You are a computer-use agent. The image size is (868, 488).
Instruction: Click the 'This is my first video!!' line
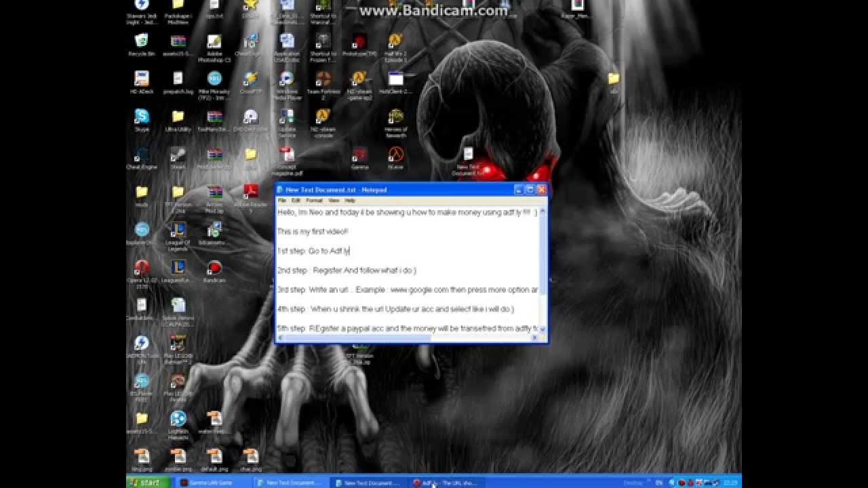tap(313, 232)
